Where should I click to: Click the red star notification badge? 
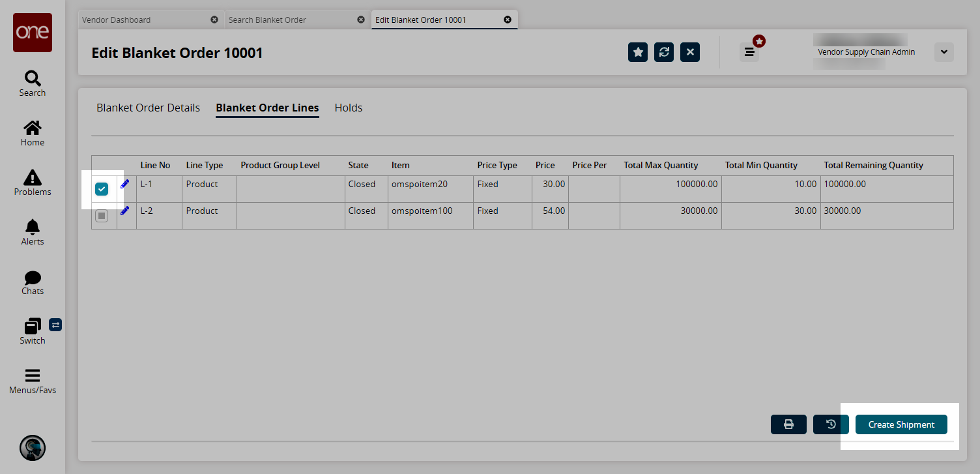[x=759, y=41]
